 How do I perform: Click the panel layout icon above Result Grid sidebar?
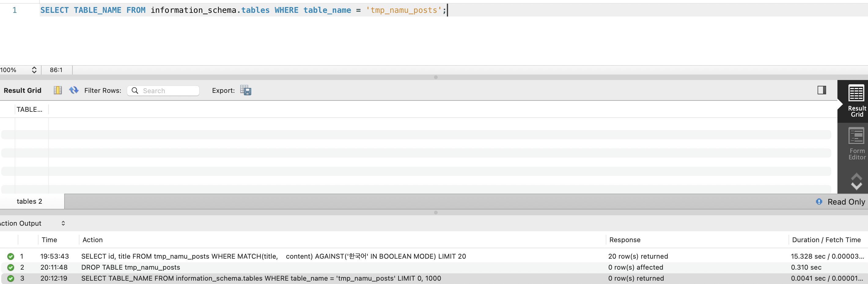tap(822, 90)
